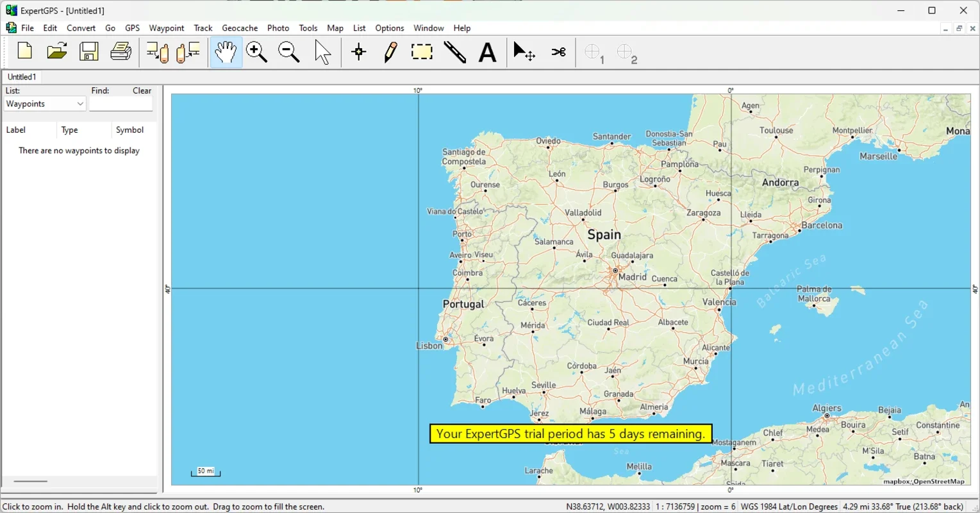Select the pencil Track drawing tool

pos(390,53)
